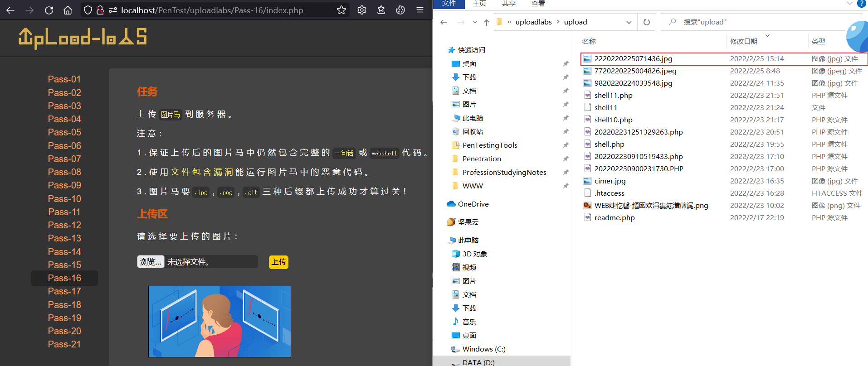Viewport: 868px width, 366px height.
Task: Expand the Explorer address bar dropdown
Action: coord(629,22)
